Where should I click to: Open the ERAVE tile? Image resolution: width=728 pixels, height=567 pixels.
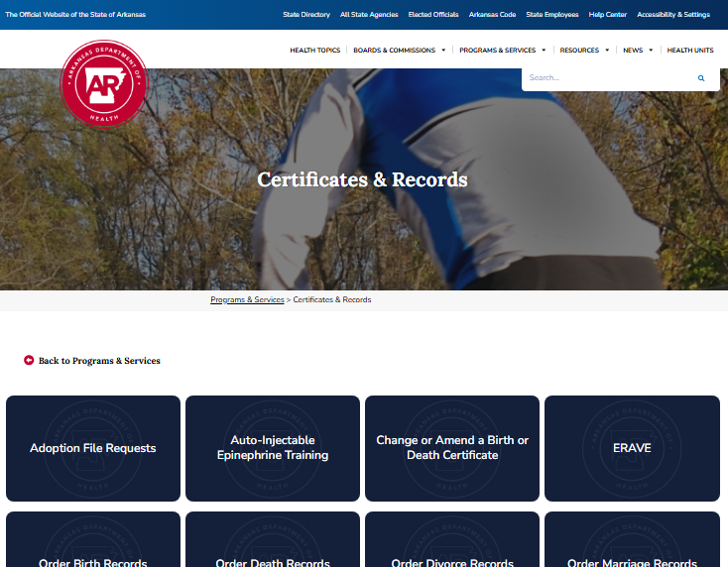tap(632, 448)
